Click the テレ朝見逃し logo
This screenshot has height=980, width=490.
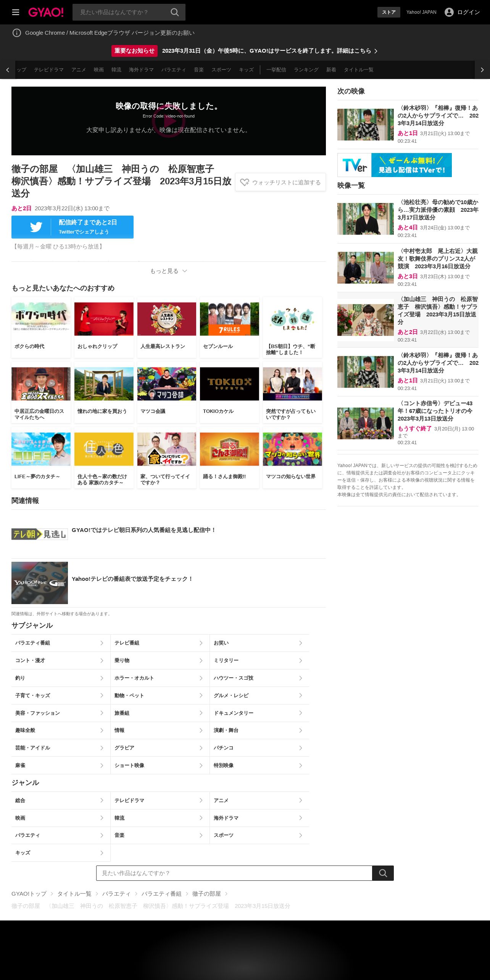(x=40, y=534)
